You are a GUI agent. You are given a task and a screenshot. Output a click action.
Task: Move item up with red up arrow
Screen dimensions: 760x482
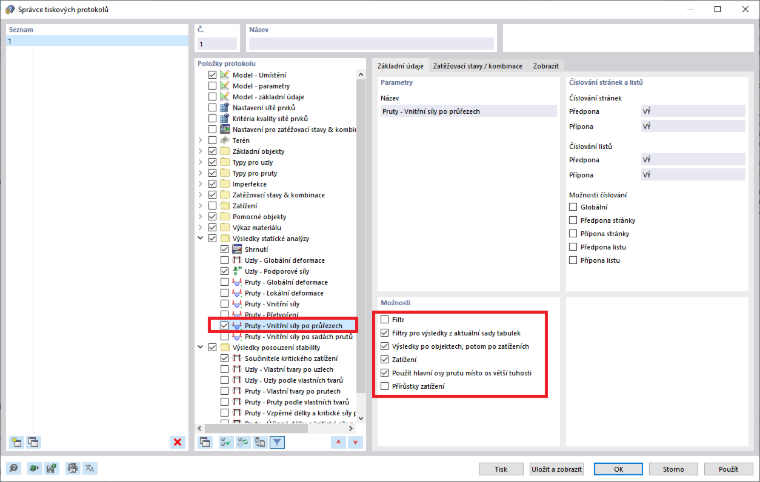tap(338, 442)
